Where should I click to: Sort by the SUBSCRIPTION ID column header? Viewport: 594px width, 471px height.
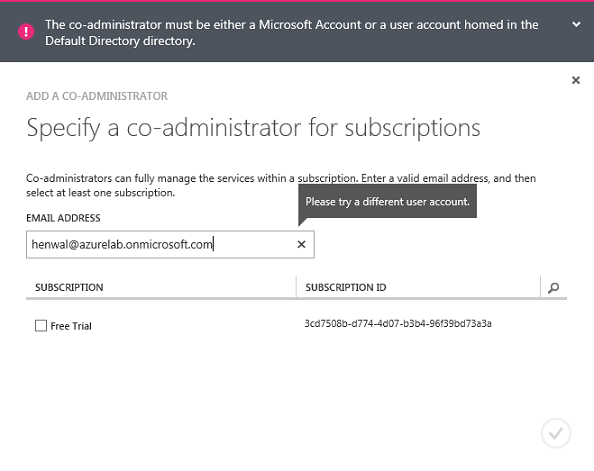point(345,287)
